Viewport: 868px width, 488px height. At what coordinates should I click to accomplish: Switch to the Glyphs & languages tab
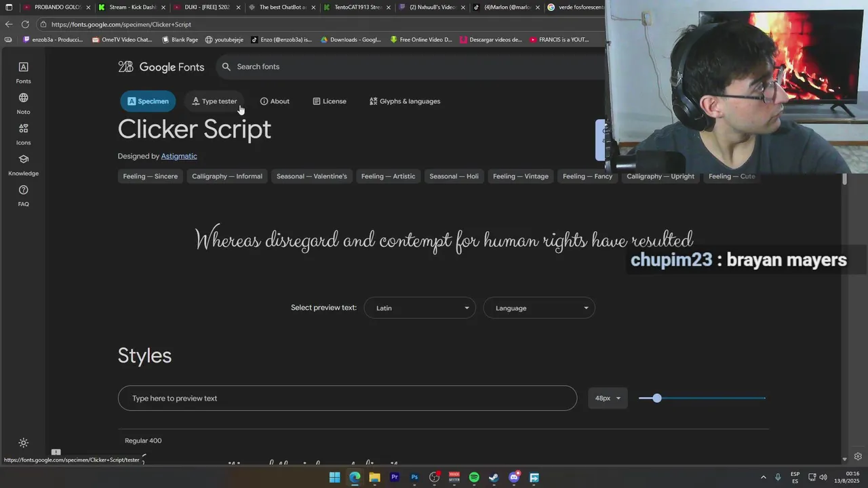[x=405, y=101]
